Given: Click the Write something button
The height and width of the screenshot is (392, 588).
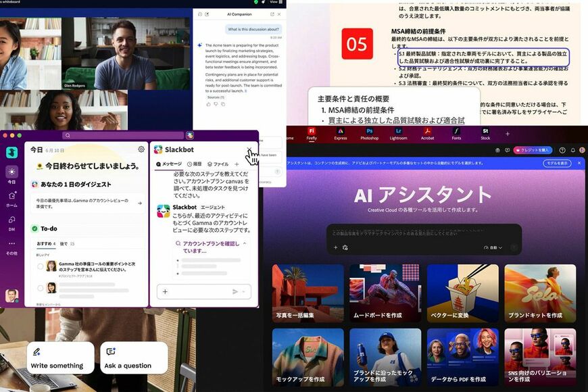Looking at the screenshot, I should click(60, 358).
